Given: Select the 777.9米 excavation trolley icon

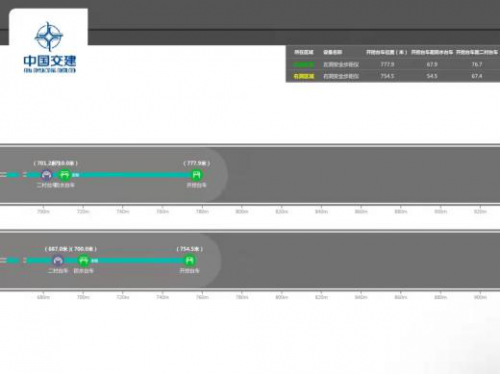Looking at the screenshot, I should pyautogui.click(x=196, y=175).
